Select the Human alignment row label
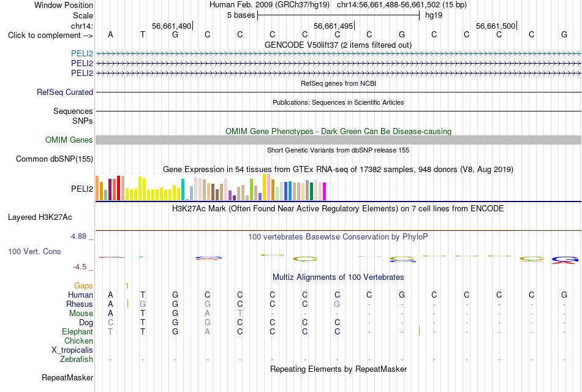This screenshot has width=582, height=392. pyautogui.click(x=80, y=295)
